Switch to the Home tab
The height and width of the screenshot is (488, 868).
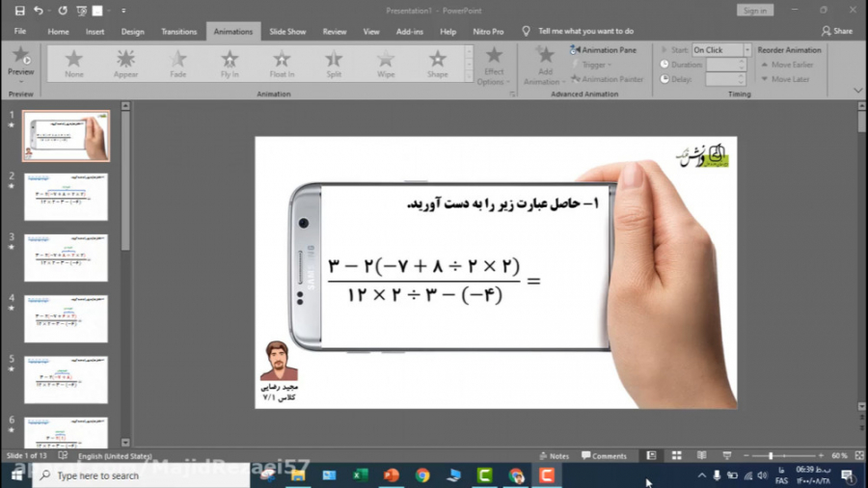pyautogui.click(x=58, y=32)
